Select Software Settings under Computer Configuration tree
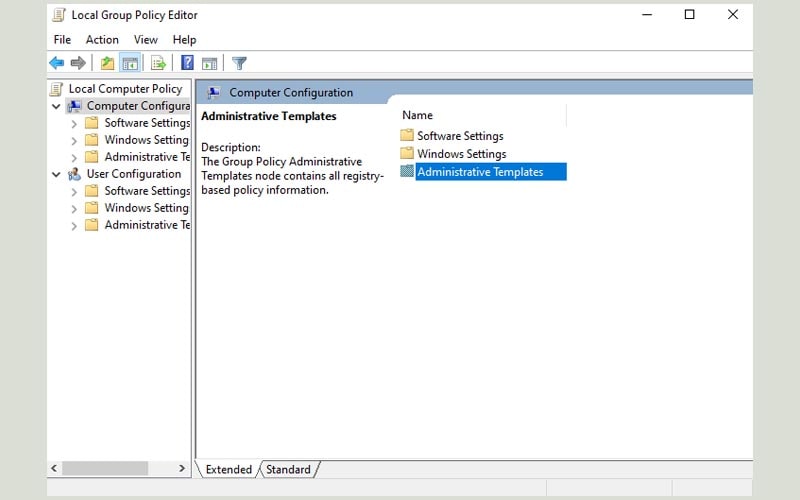Screen dimensions: 800x500 (x=147, y=123)
